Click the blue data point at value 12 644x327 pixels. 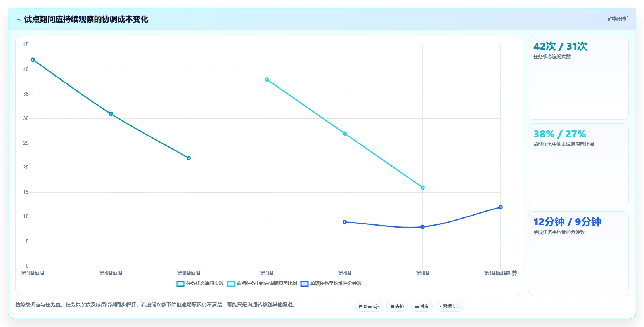click(x=501, y=207)
